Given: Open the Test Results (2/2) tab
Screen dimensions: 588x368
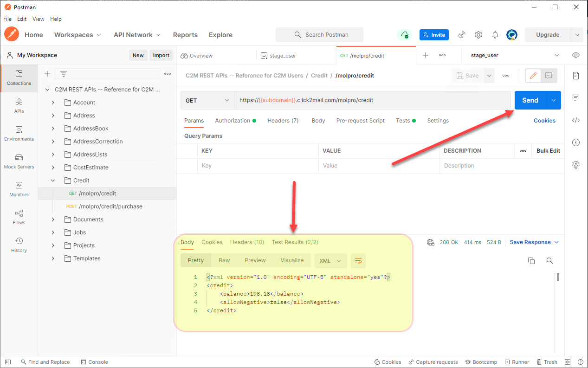Looking at the screenshot, I should click(295, 242).
